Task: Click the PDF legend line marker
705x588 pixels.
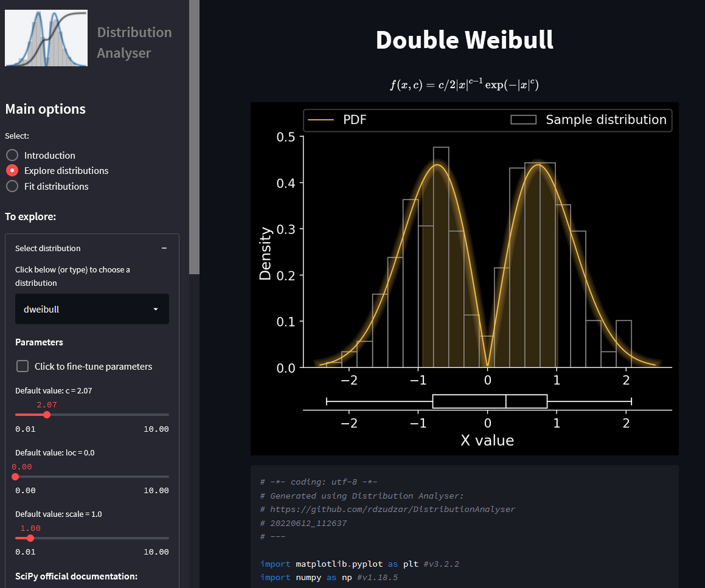Action: (x=321, y=120)
